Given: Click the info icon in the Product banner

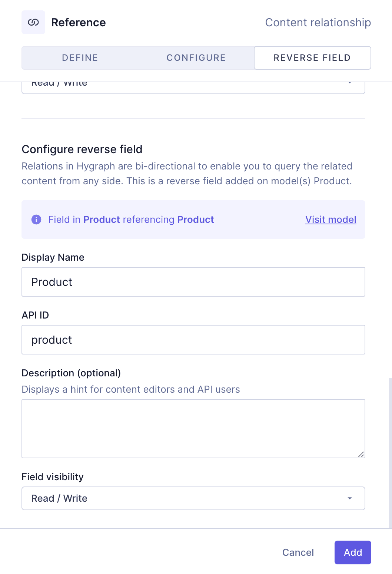Looking at the screenshot, I should point(36,220).
